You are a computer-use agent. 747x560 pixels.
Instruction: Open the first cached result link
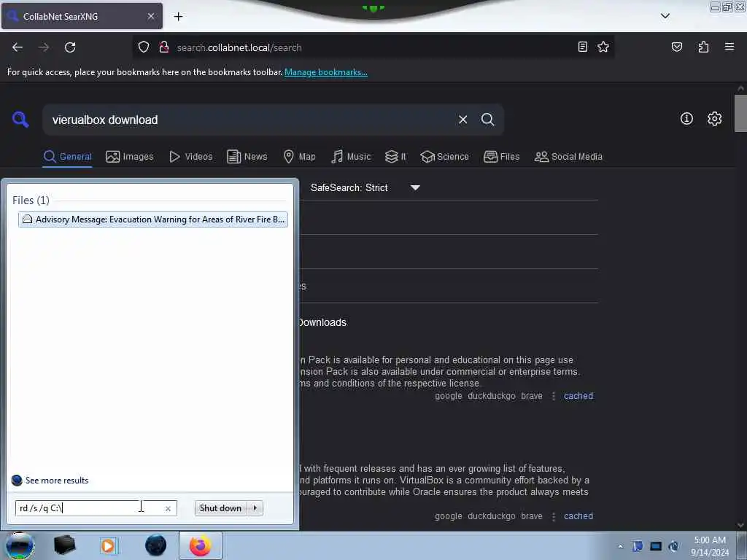pos(578,396)
